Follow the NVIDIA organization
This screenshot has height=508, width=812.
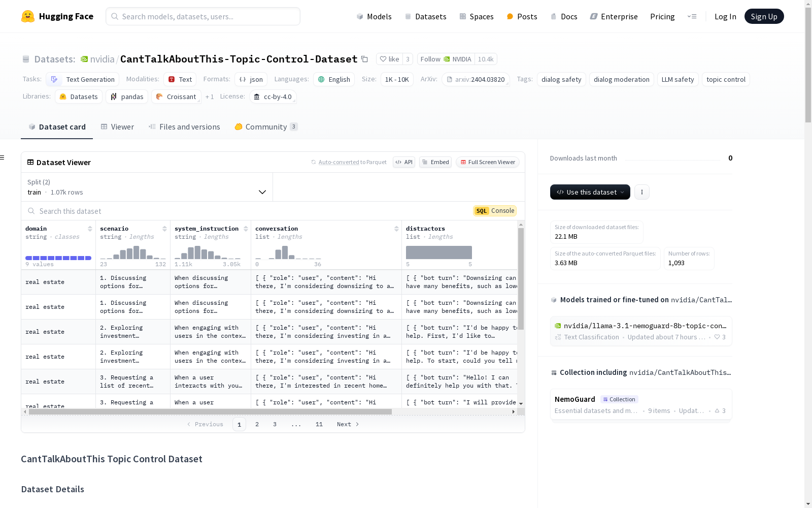click(x=446, y=59)
